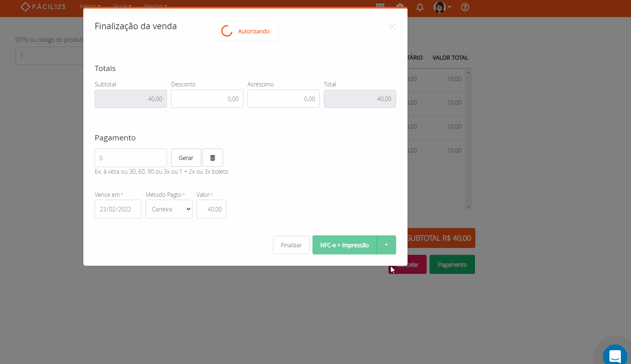This screenshot has width=631, height=364.
Task: Expand the NFC-e + Impressão arrow dropdown
Action: click(386, 245)
